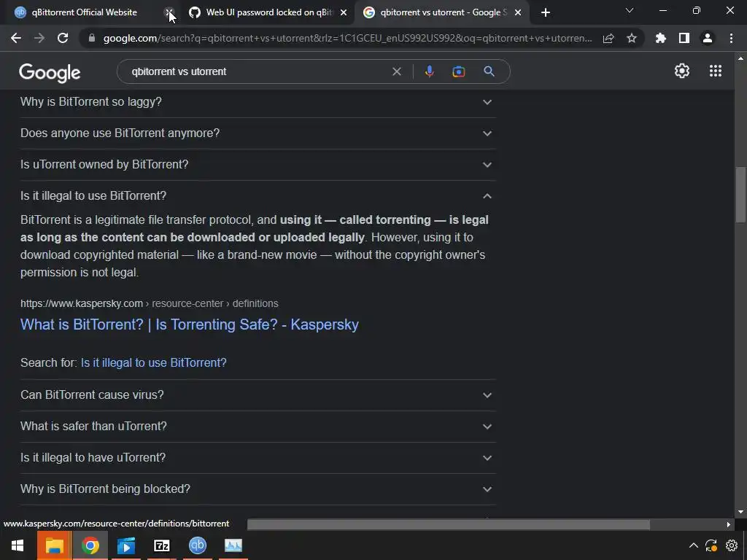Bookmark this page with the star
This screenshot has height=560, width=747.
pos(632,38)
